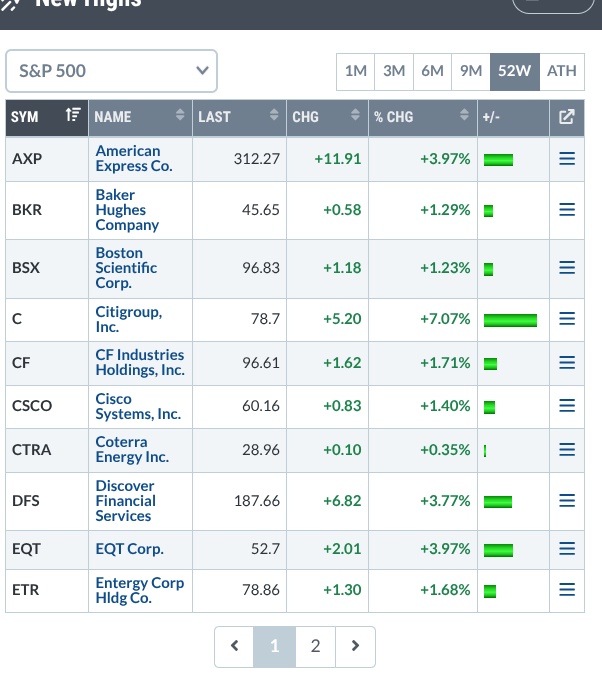
Task: Switch to the 6M period tab
Action: click(x=432, y=71)
